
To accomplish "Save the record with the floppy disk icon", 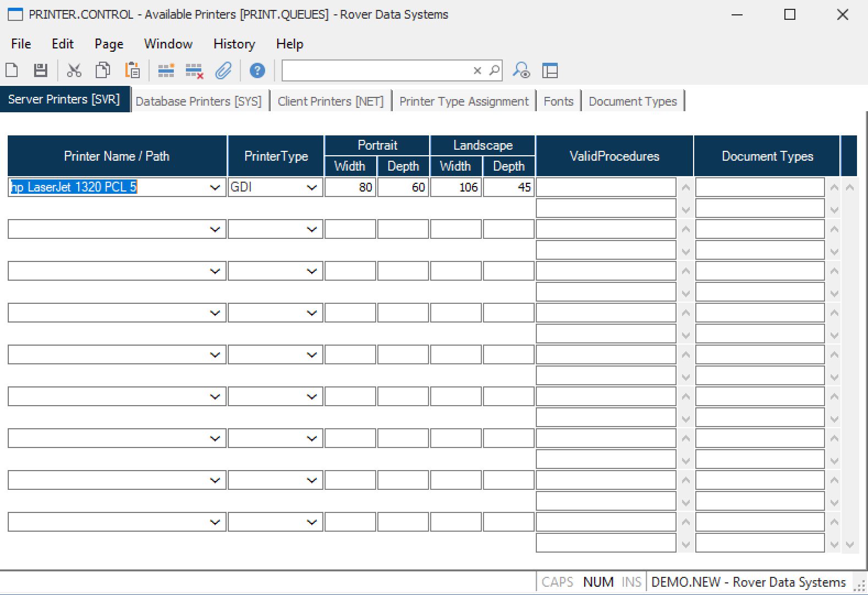I will coord(40,70).
